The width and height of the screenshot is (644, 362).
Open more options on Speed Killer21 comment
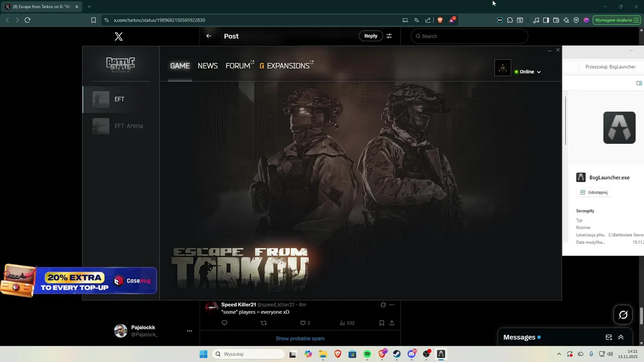click(392, 305)
